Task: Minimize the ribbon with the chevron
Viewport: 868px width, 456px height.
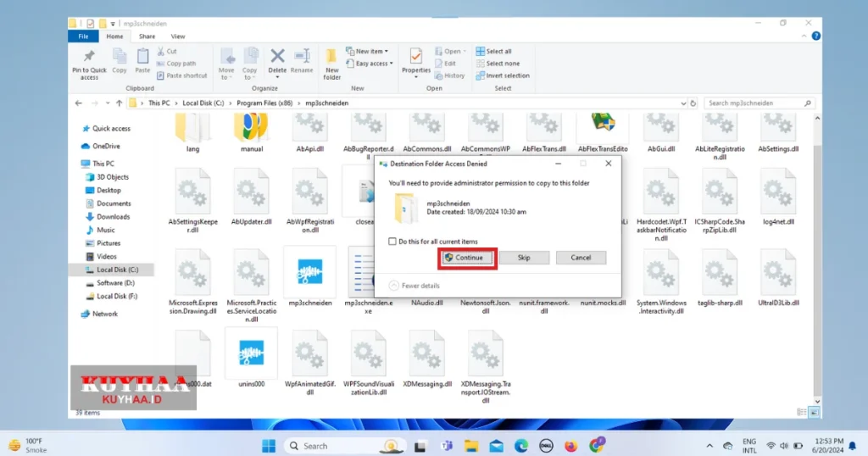Action: 804,36
